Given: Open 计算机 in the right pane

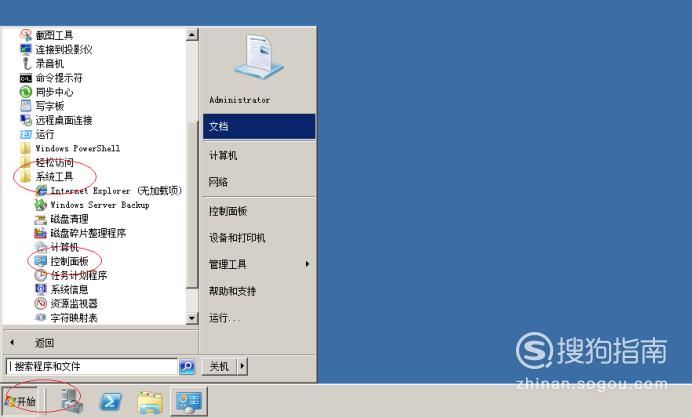Looking at the screenshot, I should tap(259, 155).
